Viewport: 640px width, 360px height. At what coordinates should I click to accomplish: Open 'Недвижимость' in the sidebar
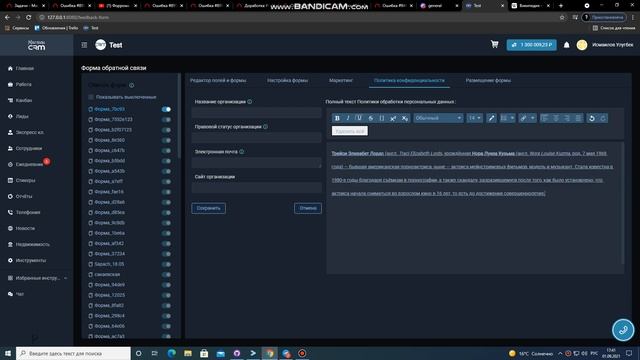(x=32, y=244)
